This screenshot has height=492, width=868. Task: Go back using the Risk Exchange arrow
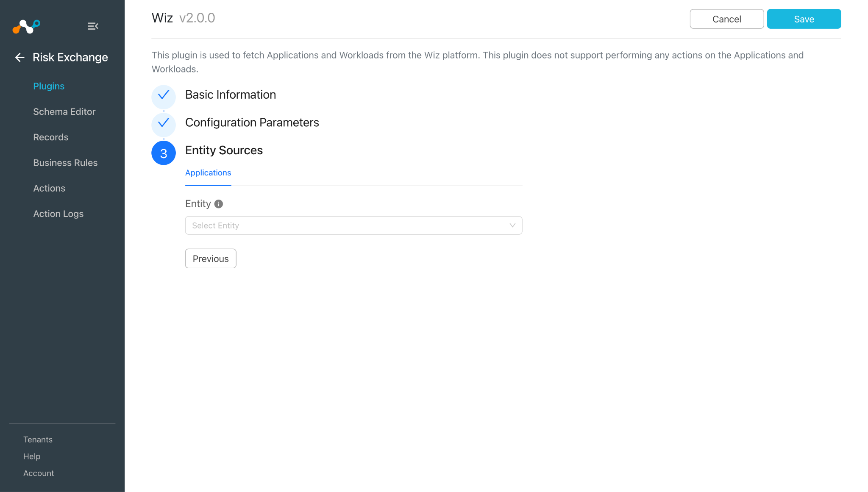[19, 57]
